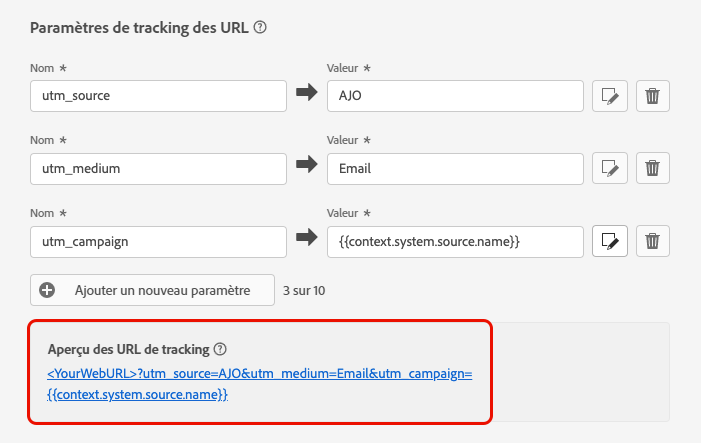Focus the utm_source name field
Image resolution: width=701 pixels, height=443 pixels.
(x=158, y=96)
